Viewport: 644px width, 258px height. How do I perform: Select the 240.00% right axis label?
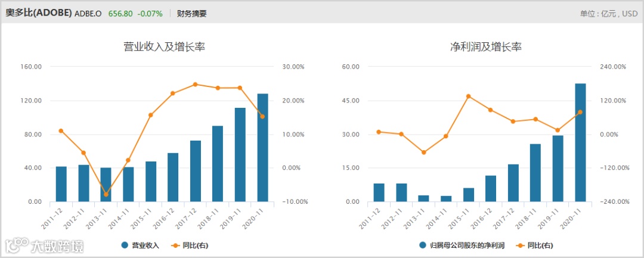click(x=612, y=67)
